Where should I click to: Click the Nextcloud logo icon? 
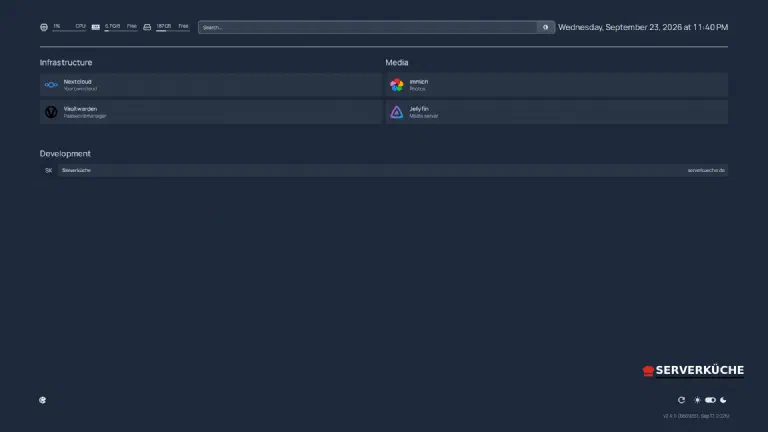[51, 85]
